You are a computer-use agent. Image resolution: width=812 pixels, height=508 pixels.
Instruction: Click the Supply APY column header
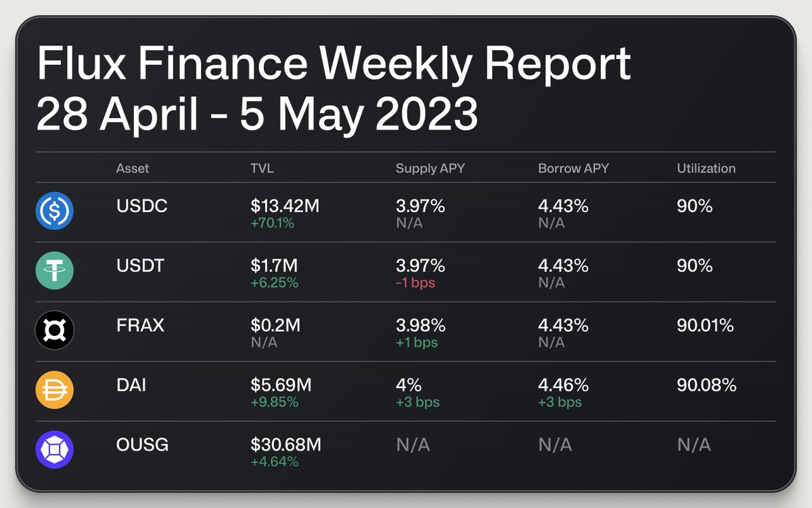[x=429, y=168]
